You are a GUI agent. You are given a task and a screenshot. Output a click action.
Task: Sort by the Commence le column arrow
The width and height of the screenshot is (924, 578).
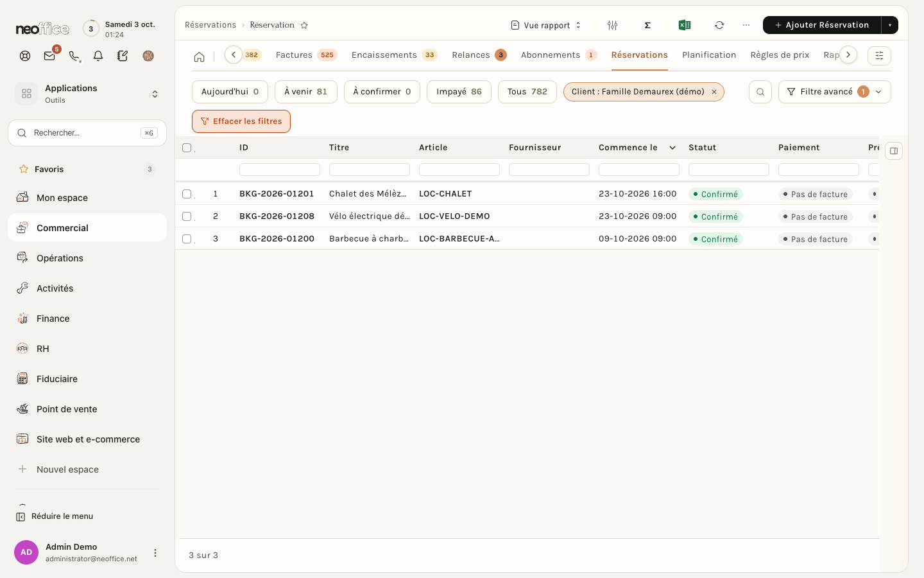pos(672,148)
